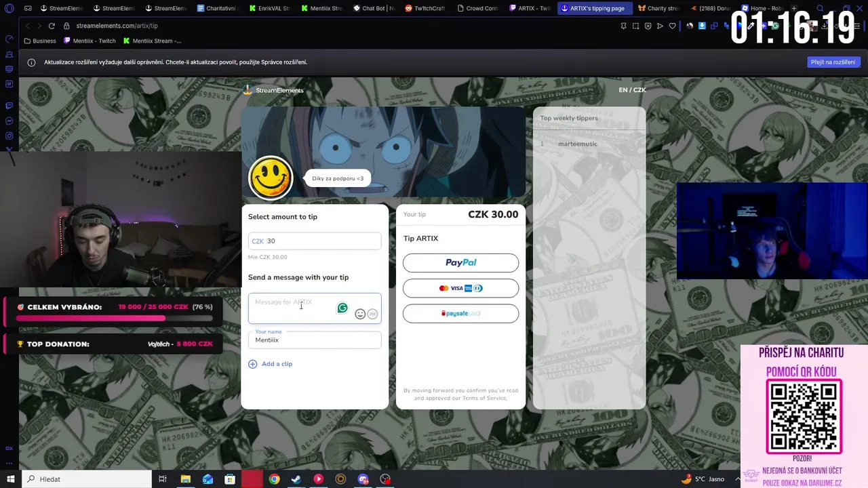
Task: Click the Terms of Service notice
Action: coord(460,394)
